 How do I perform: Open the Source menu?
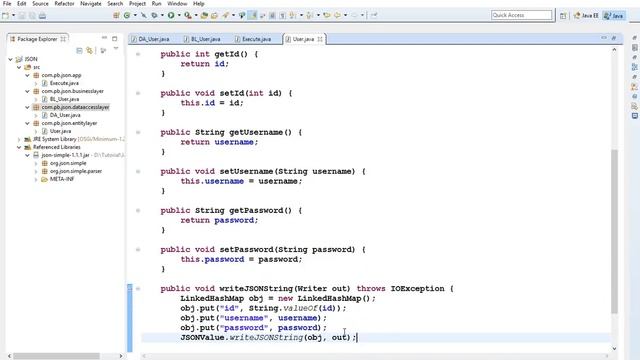point(40,4)
